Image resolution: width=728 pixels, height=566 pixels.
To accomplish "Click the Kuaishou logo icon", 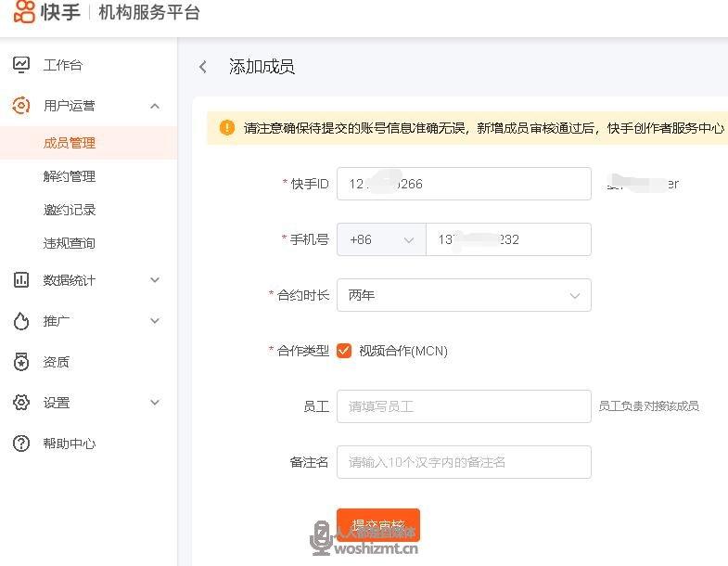I will click(23, 13).
